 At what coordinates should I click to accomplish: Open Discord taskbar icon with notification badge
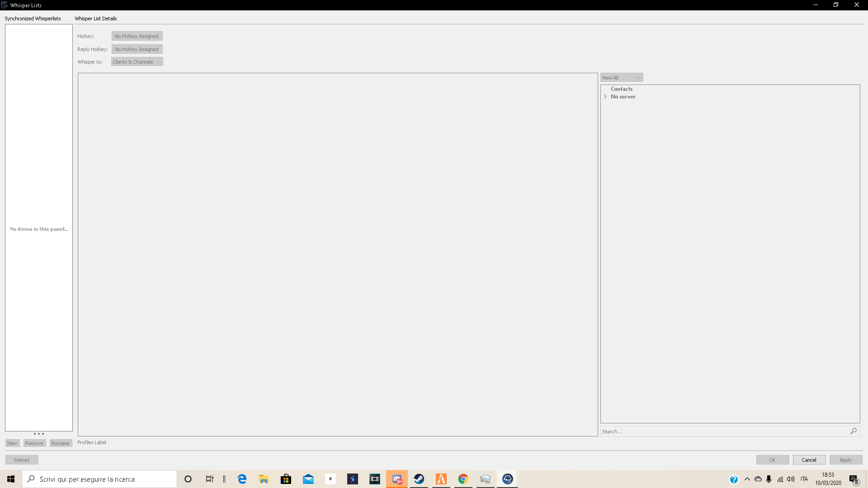tap(397, 479)
